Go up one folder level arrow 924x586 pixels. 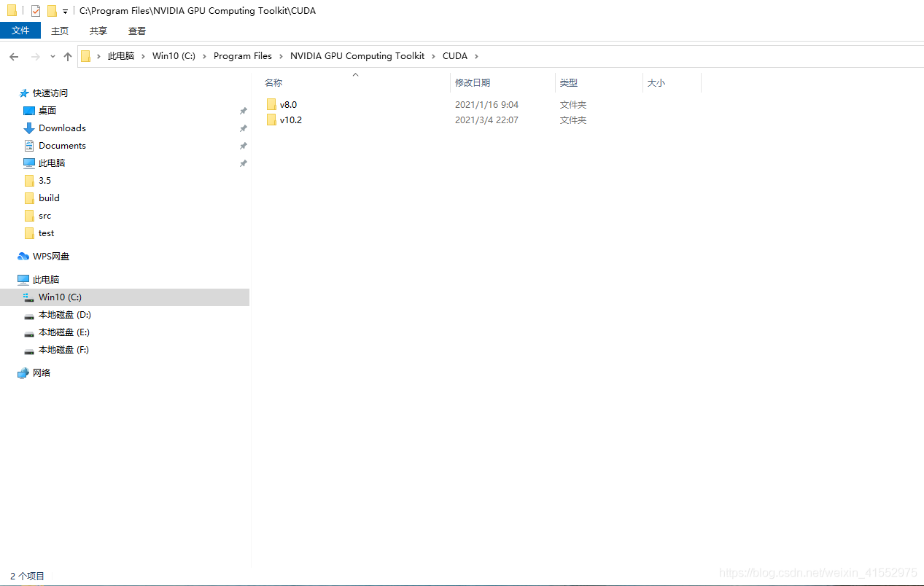(x=68, y=56)
